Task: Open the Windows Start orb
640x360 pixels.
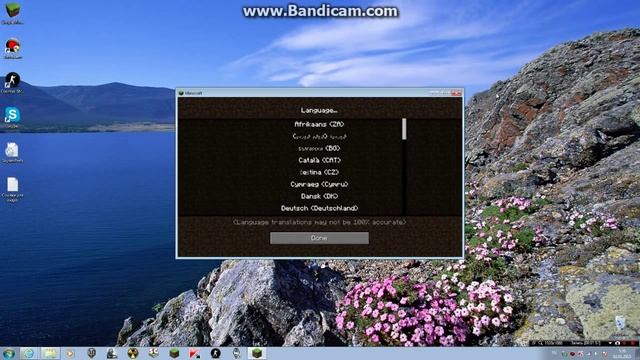Action: pos(9,353)
